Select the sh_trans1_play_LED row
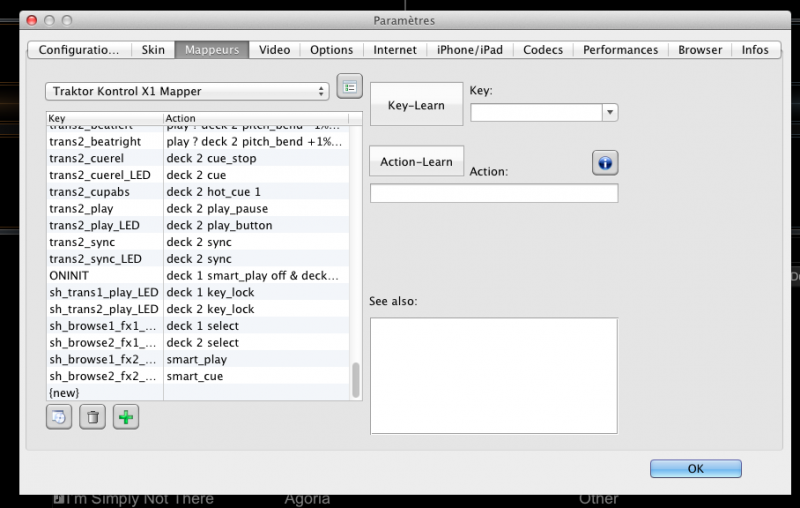The width and height of the screenshot is (800, 508). pyautogui.click(x=198, y=292)
